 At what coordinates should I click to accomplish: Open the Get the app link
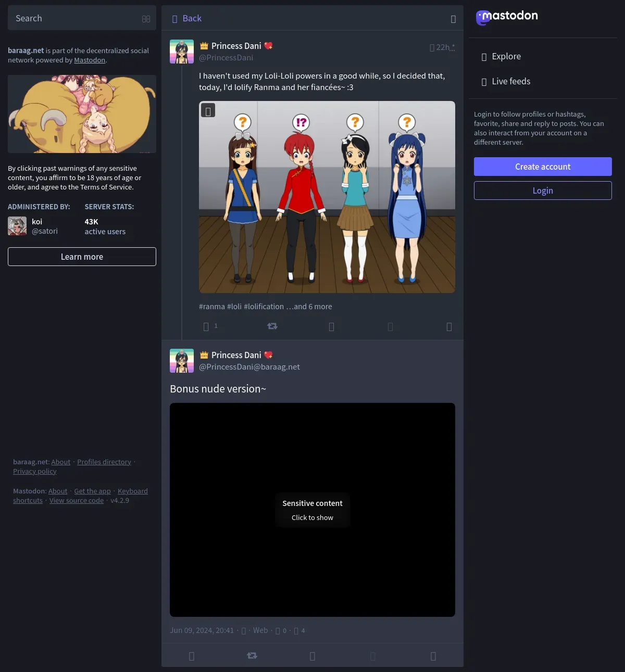(92, 491)
